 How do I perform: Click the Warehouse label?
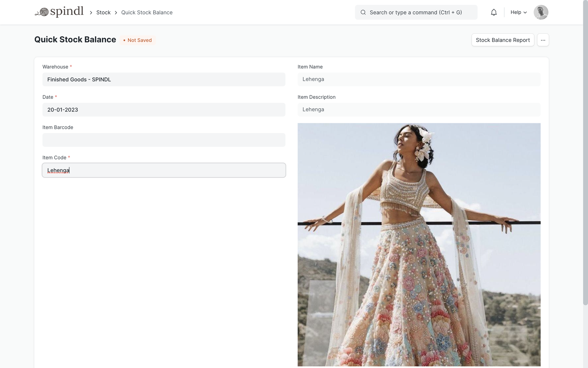55,67
